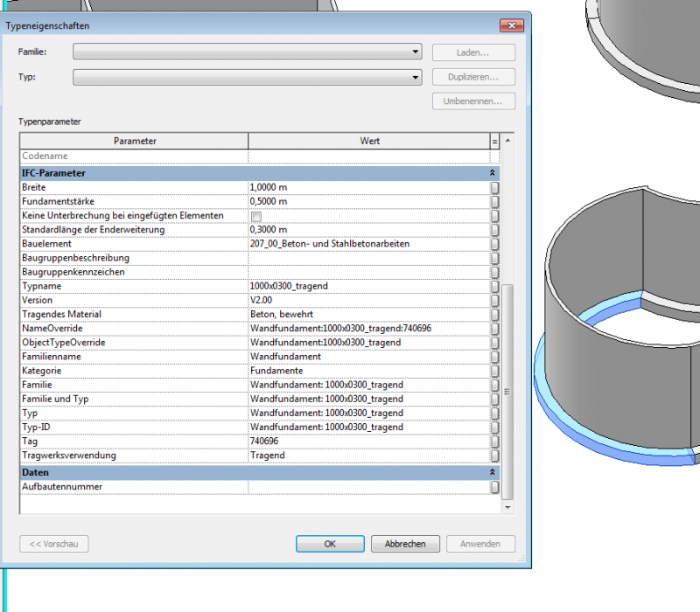The height and width of the screenshot is (612, 700).
Task: Collapse the IFC-Parameter group
Action: [492, 174]
